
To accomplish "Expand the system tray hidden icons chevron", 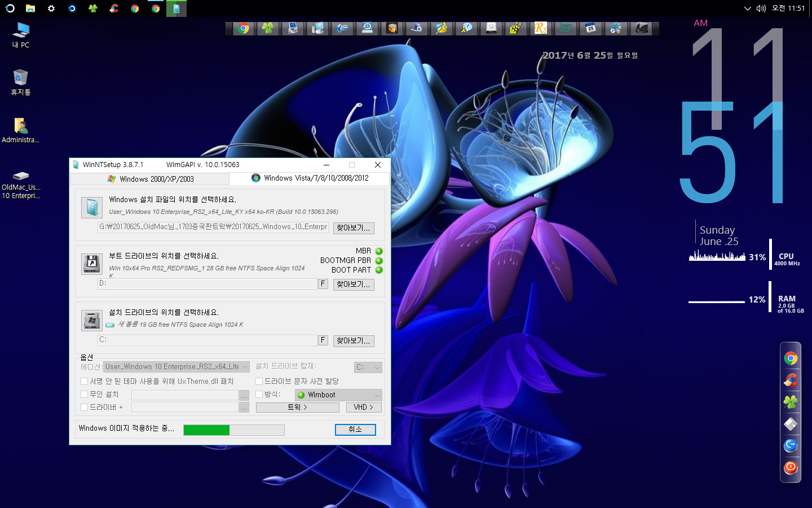I will [748, 8].
